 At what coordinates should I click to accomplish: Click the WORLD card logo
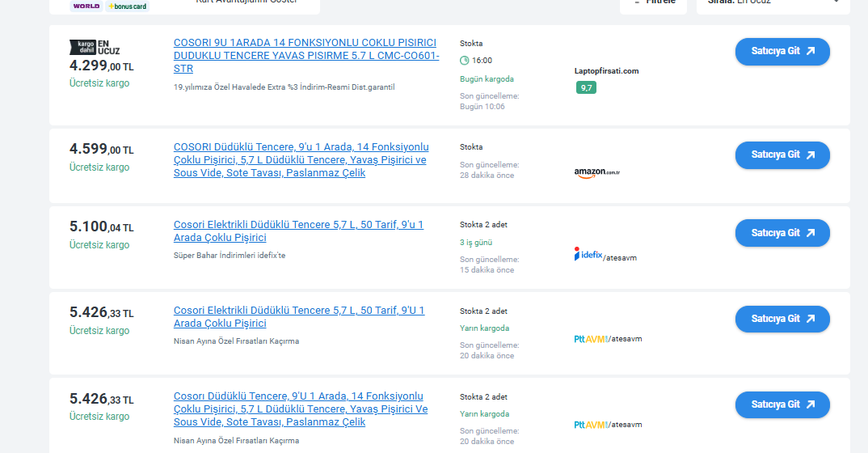point(86,6)
